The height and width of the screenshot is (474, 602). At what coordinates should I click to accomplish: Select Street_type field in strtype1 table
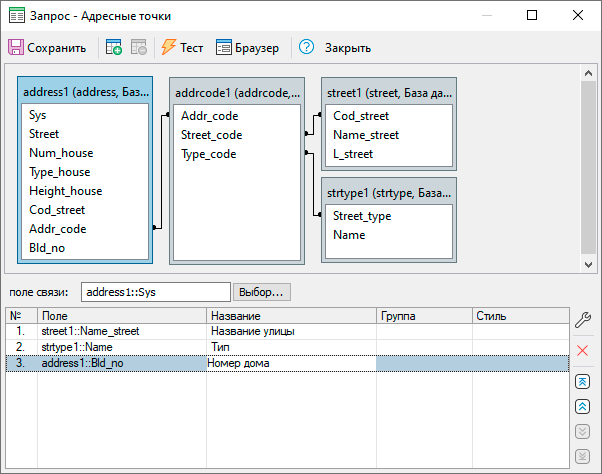point(362,216)
